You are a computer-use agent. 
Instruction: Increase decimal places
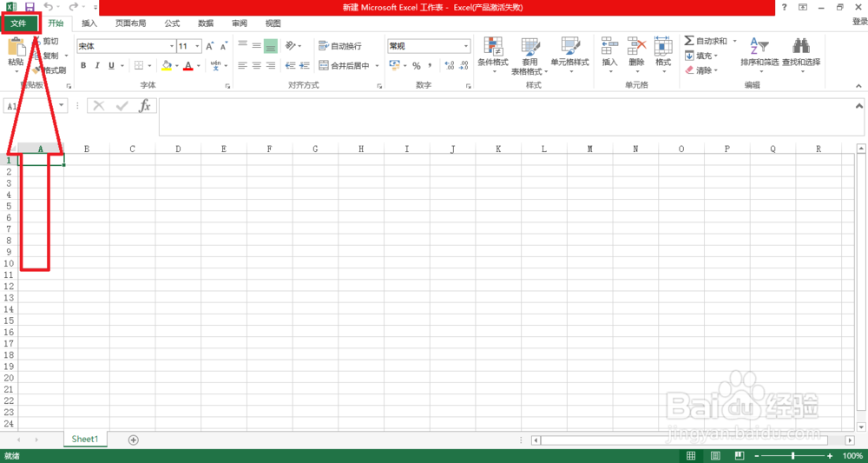tap(450, 65)
